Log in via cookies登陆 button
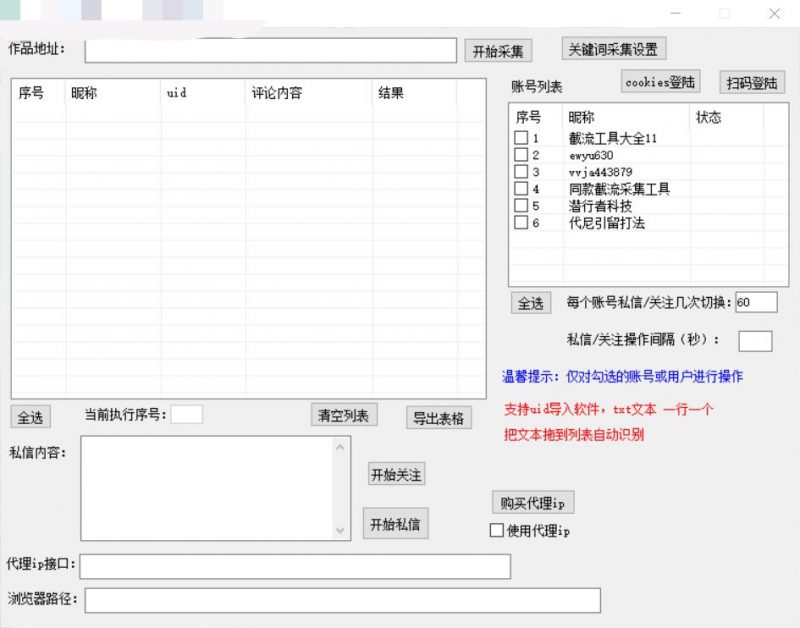Viewport: 800px width, 628px height. coord(660,82)
